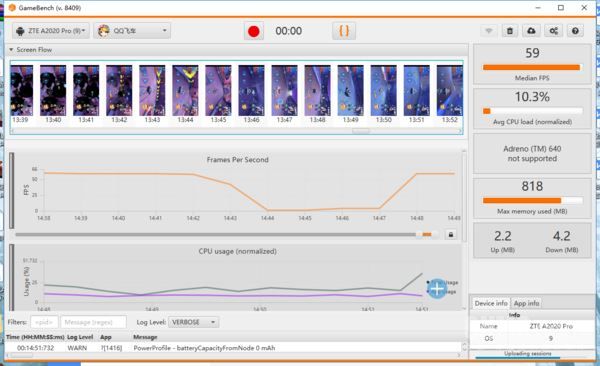Select the 13:40 screen flow thumbnail
This screenshot has width=600, height=366.
pos(53,90)
